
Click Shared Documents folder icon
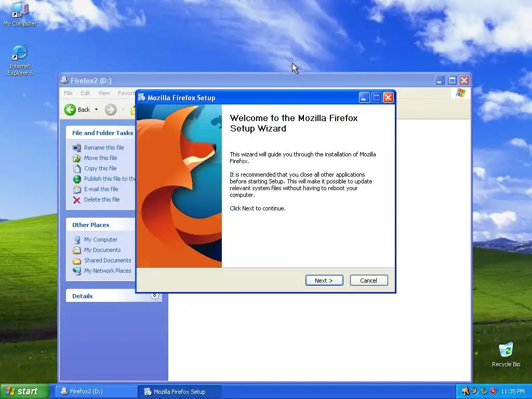point(77,261)
